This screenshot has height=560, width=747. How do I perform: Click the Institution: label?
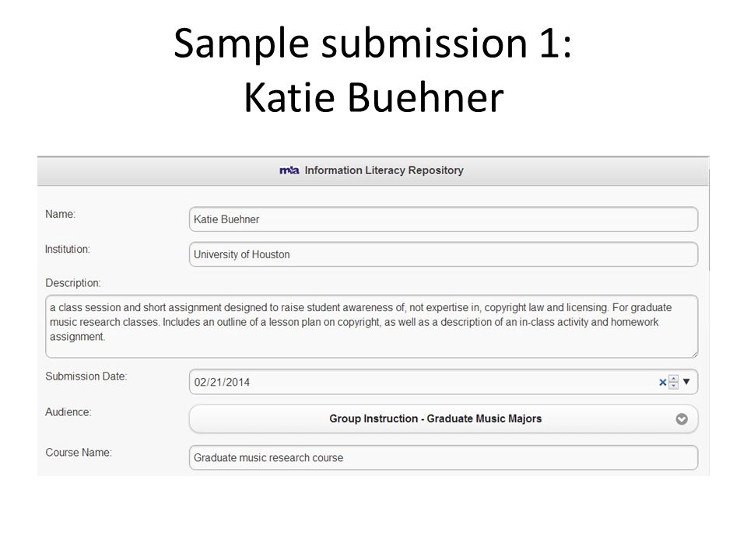tap(67, 249)
